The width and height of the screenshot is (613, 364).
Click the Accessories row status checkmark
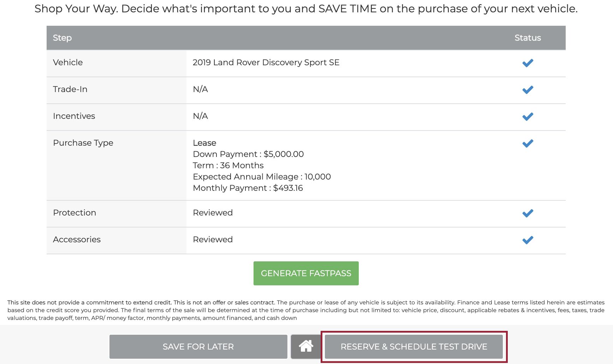click(528, 240)
